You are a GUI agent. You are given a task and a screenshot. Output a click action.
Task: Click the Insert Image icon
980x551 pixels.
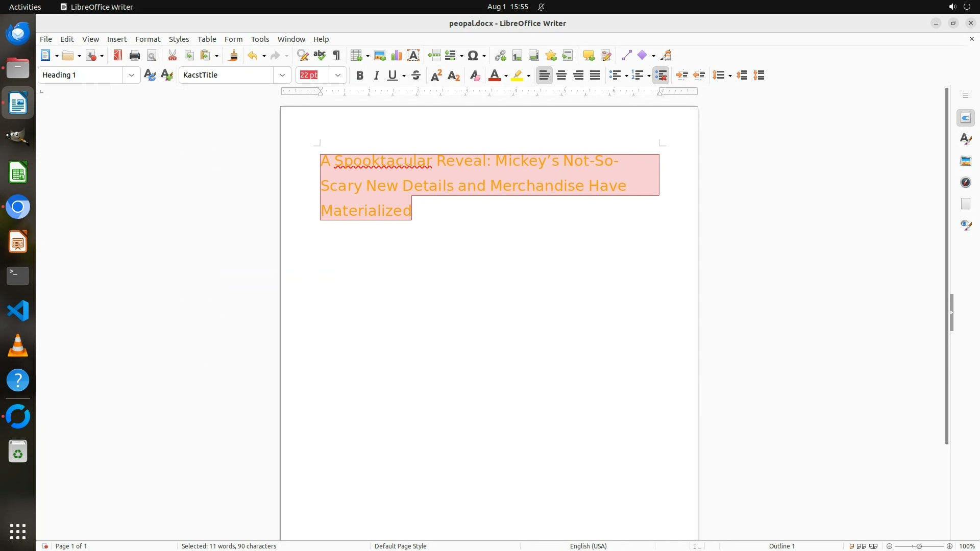pyautogui.click(x=380, y=56)
